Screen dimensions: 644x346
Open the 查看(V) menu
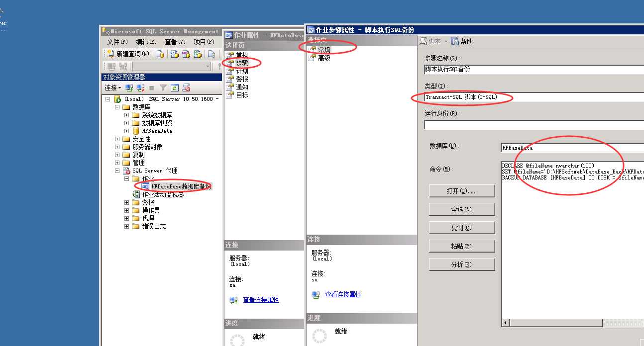point(175,42)
